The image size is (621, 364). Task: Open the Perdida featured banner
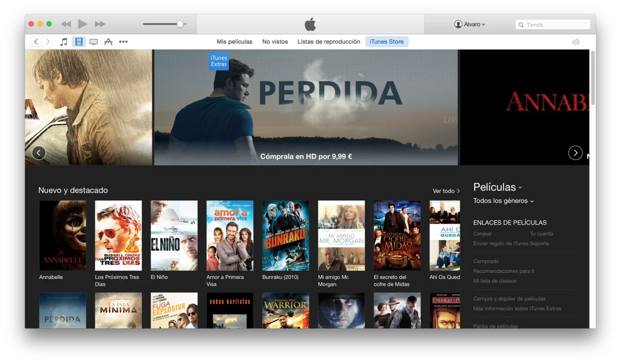tap(306, 107)
